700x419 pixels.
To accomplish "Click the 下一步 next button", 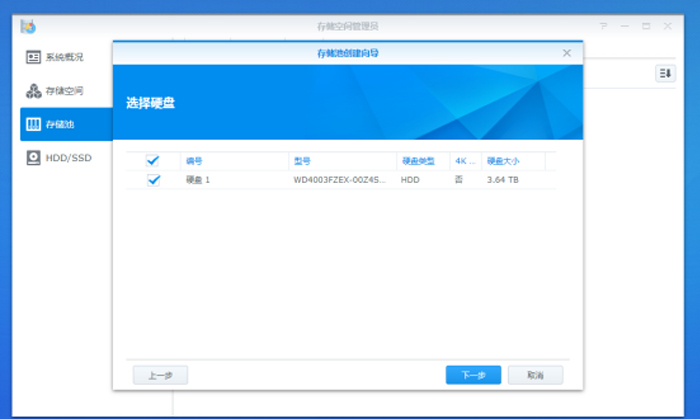I will point(473,375).
